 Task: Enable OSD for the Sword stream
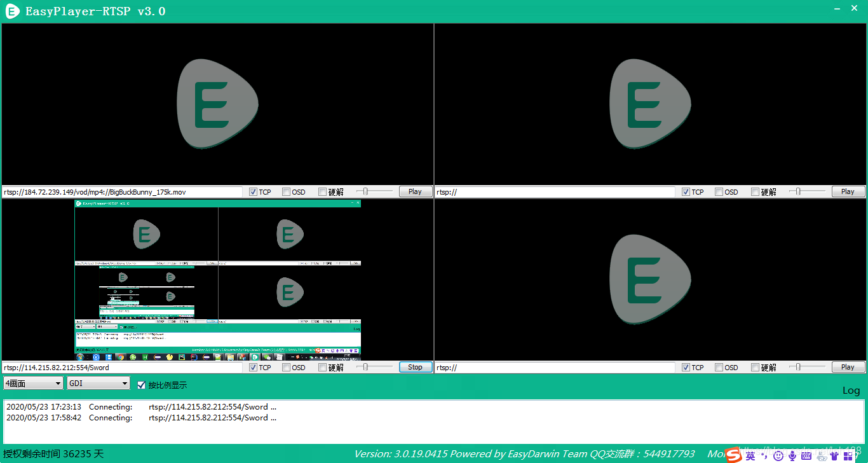click(287, 367)
